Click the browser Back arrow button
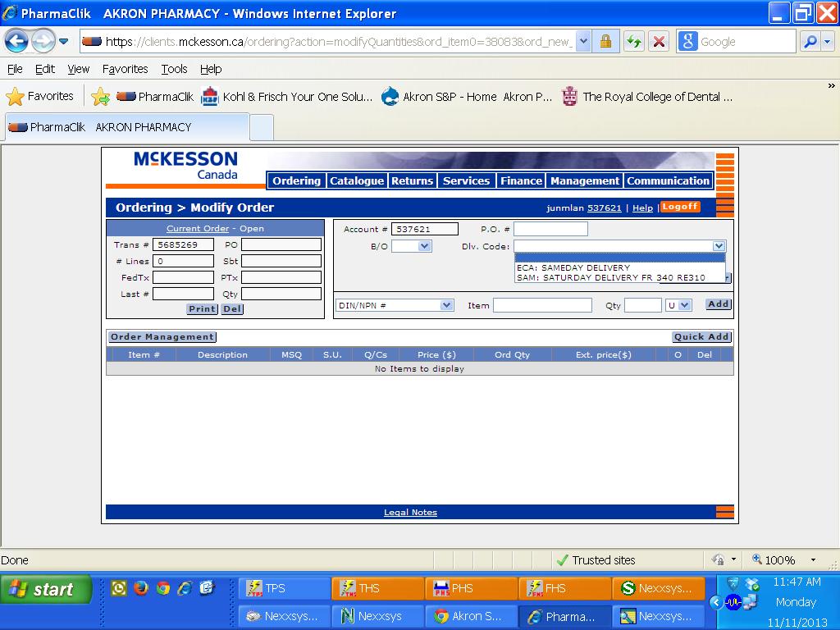The image size is (840, 630). tap(17, 41)
